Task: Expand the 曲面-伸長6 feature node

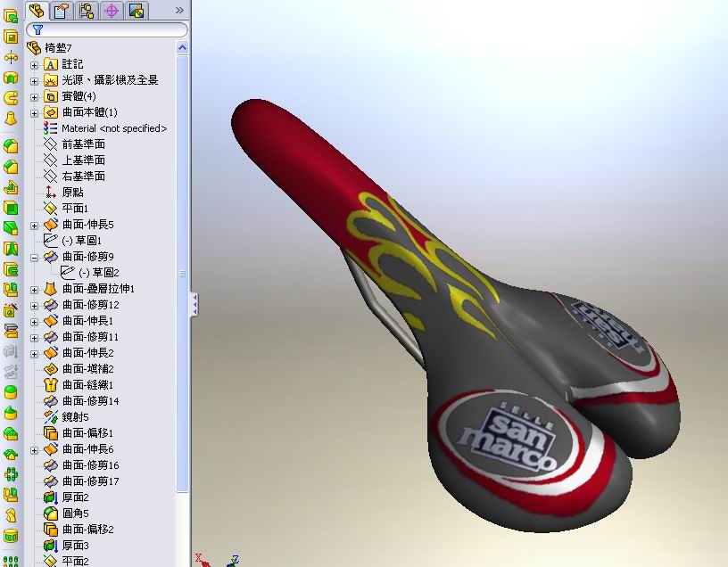Action: [35, 450]
